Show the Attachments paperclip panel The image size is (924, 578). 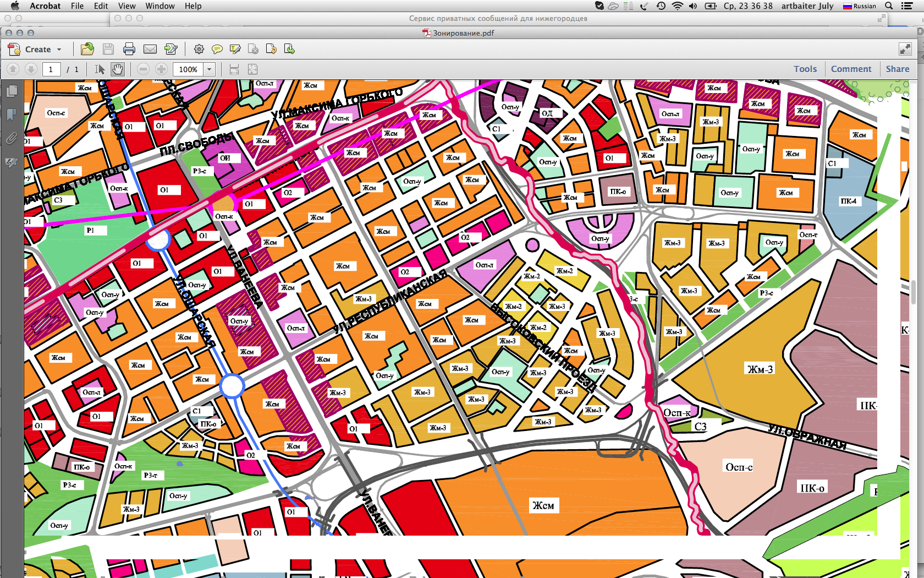coord(12,138)
